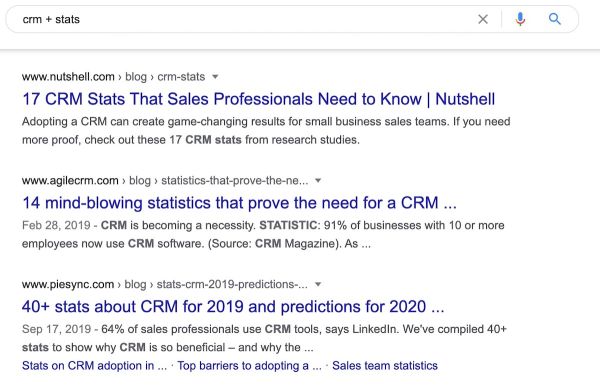The height and width of the screenshot is (387, 600).
Task: Click the piesync snippet mentioning LinkedIn
Action: click(x=264, y=338)
